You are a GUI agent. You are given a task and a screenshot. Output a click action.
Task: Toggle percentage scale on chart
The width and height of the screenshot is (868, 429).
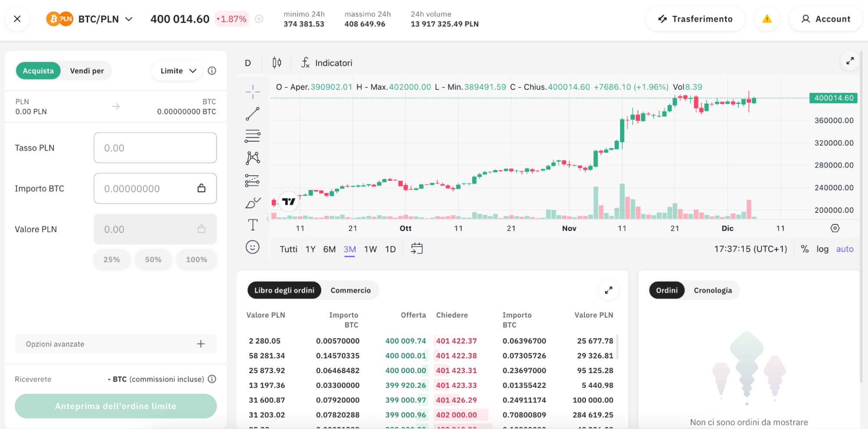pyautogui.click(x=805, y=249)
